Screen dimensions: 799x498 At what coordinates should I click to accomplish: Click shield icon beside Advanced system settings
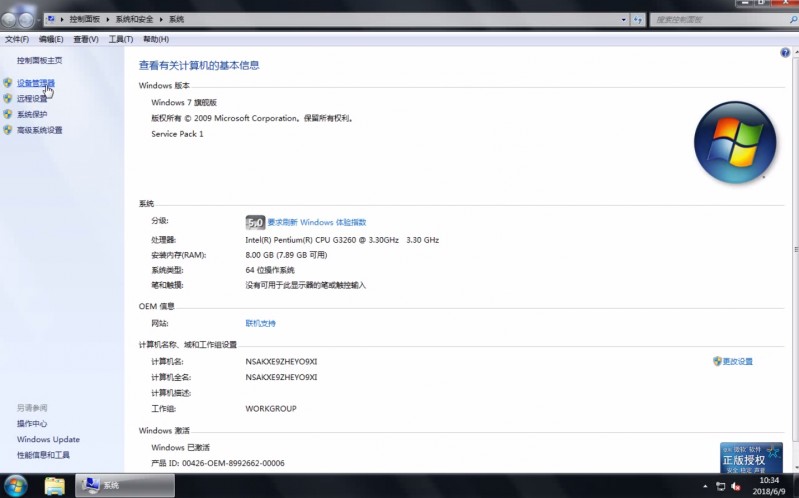coord(8,130)
